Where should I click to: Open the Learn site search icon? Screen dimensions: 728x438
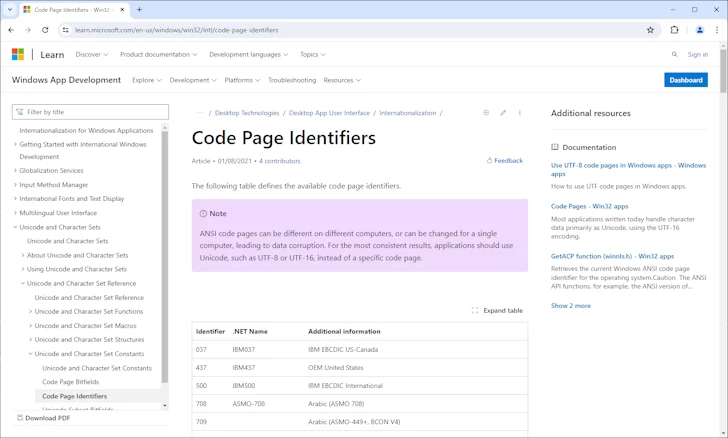(x=674, y=54)
